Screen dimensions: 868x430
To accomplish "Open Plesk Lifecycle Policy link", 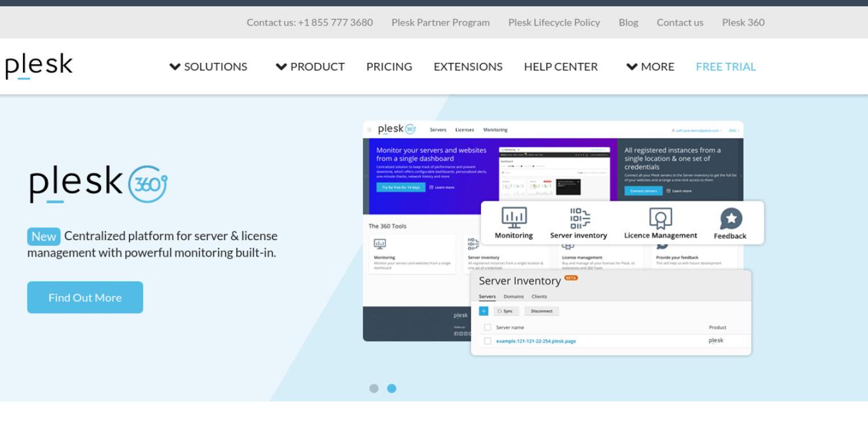I will [x=554, y=22].
